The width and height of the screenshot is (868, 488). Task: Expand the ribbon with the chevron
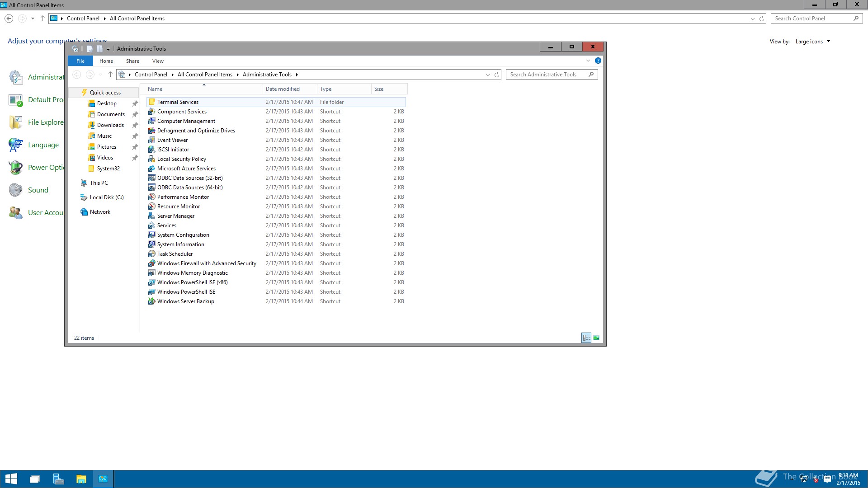pos(588,61)
